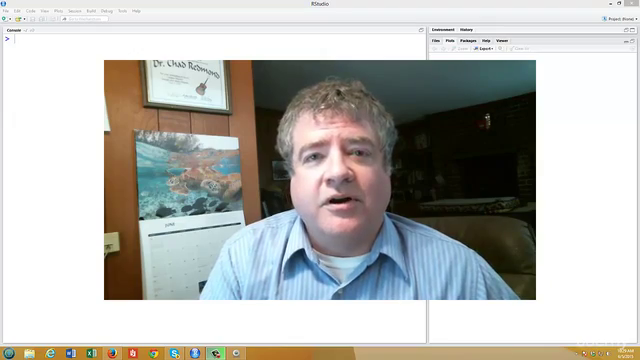This screenshot has width=640, height=360.
Task: Click the Zoom plot button
Action: pos(460,49)
